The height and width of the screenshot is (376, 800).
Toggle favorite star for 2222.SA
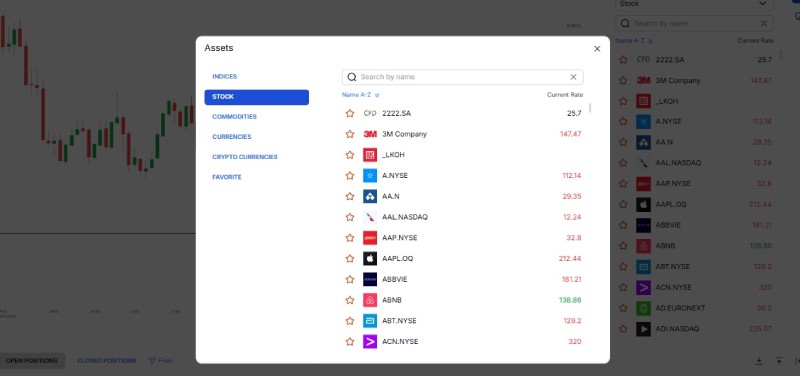[349, 113]
